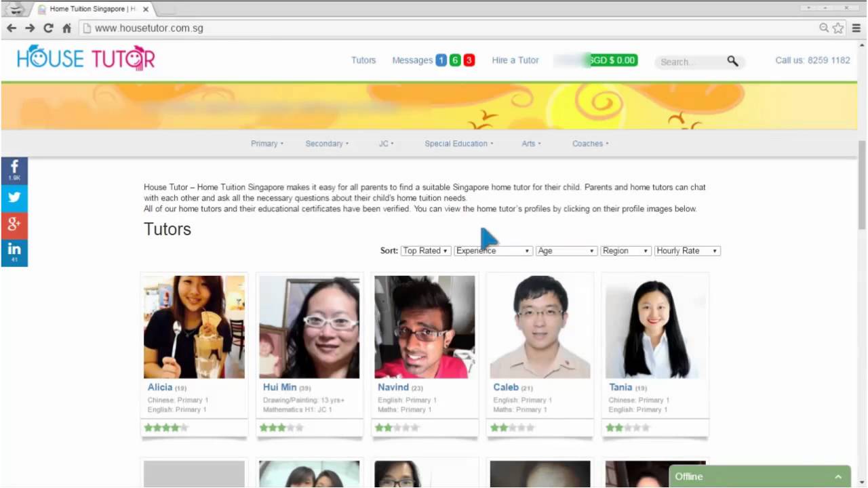Open the Top Rated sort dropdown
Image resolution: width=868 pixels, height=488 pixels.
click(425, 251)
